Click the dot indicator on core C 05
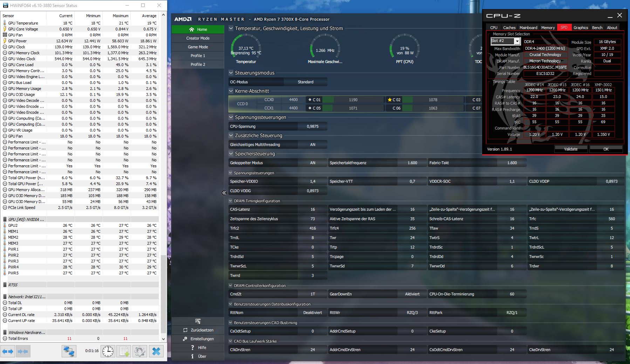This screenshot has height=364, width=630. click(x=310, y=108)
